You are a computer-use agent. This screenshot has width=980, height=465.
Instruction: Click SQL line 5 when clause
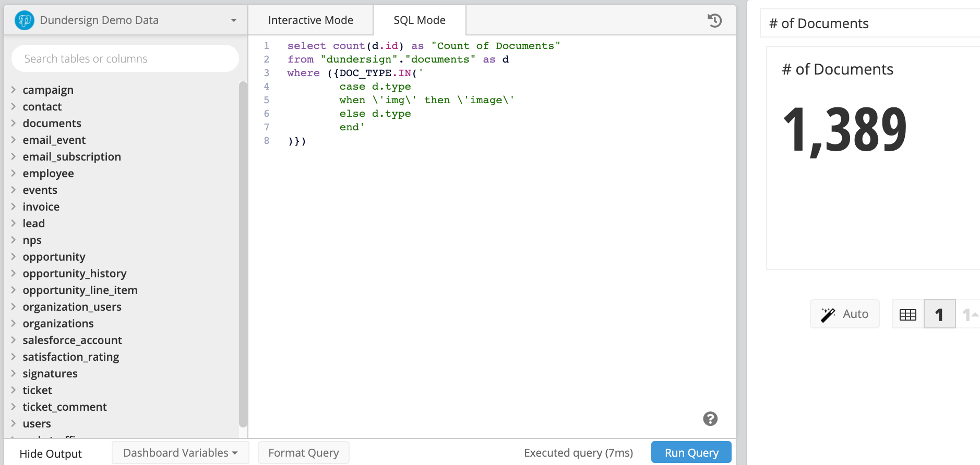click(x=427, y=100)
